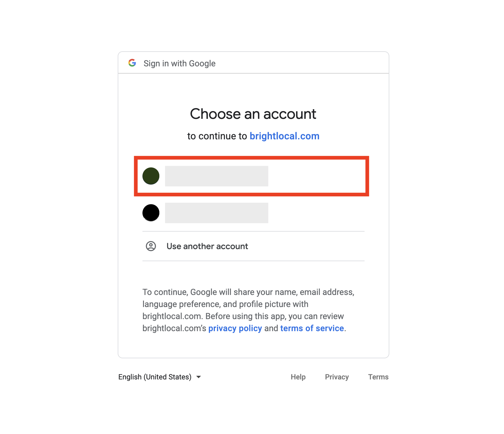Open the Terms footer link

[x=378, y=377]
